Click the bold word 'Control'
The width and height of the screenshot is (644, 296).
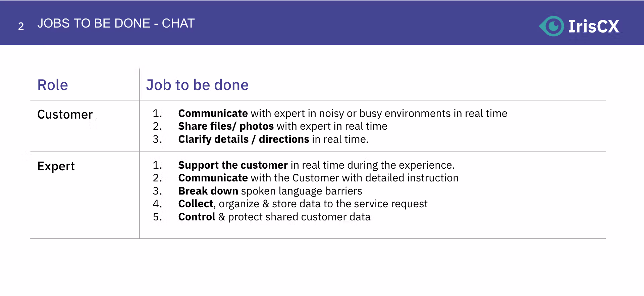pyautogui.click(x=197, y=217)
